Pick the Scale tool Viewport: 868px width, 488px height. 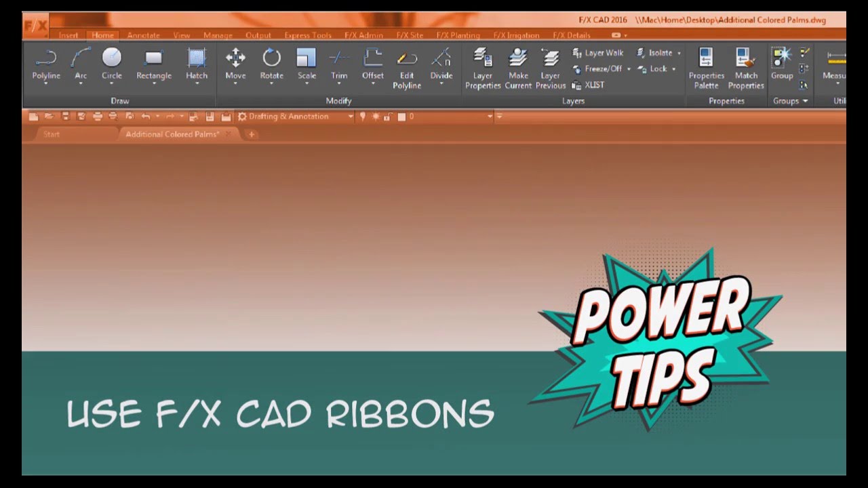coord(307,64)
